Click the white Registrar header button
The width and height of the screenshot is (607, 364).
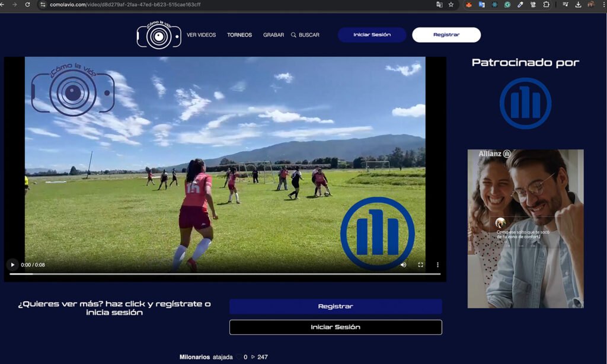pos(446,35)
